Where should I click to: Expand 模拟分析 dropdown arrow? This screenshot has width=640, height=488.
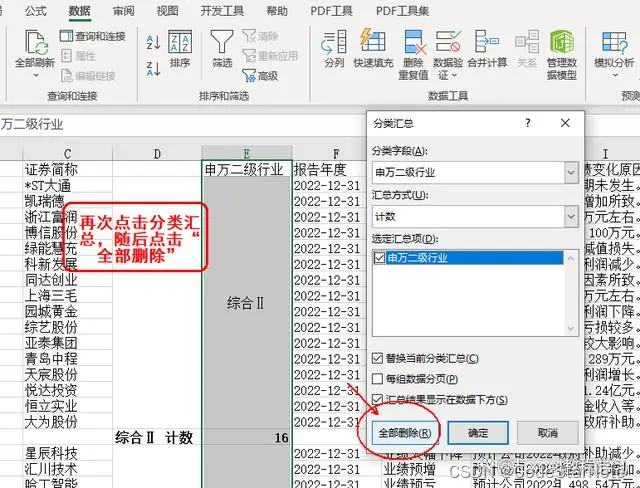pyautogui.click(x=615, y=75)
